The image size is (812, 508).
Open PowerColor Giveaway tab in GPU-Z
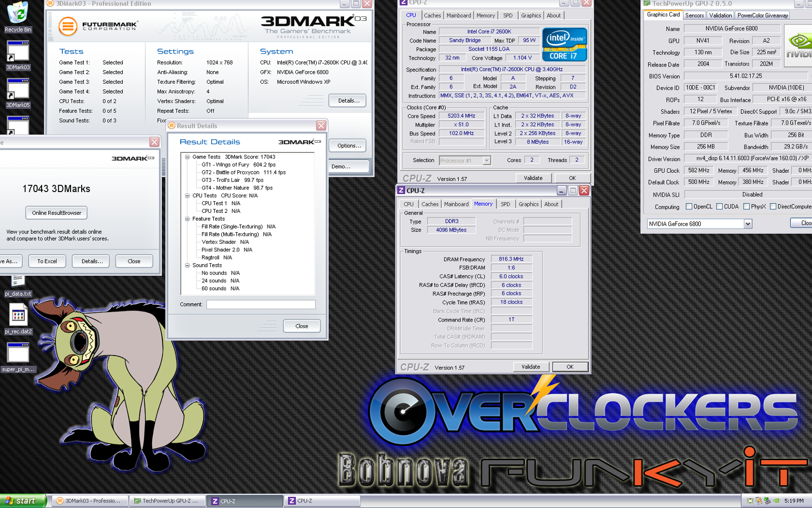(x=762, y=16)
